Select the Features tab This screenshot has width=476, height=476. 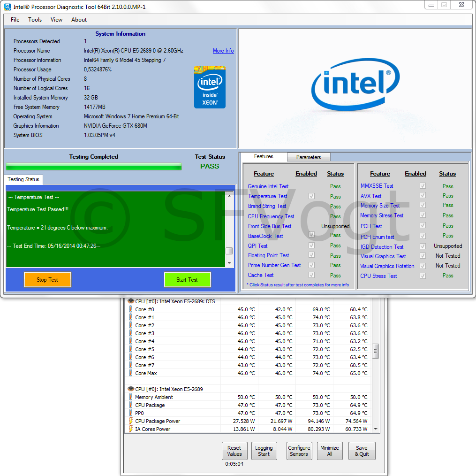point(264,156)
